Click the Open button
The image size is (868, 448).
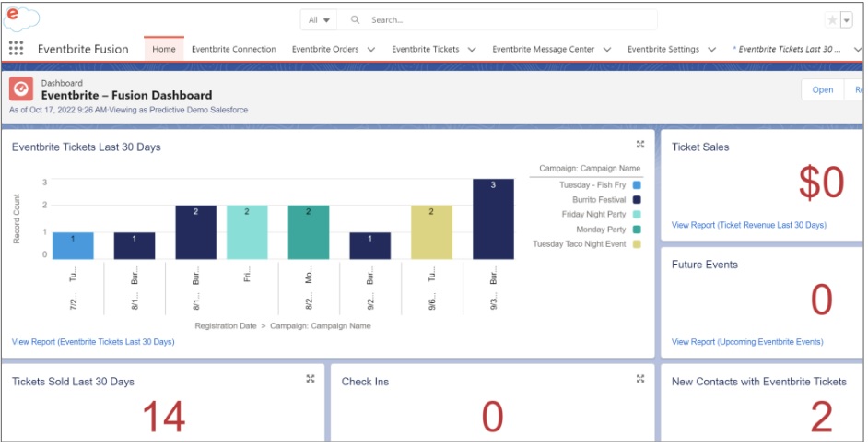(x=822, y=89)
